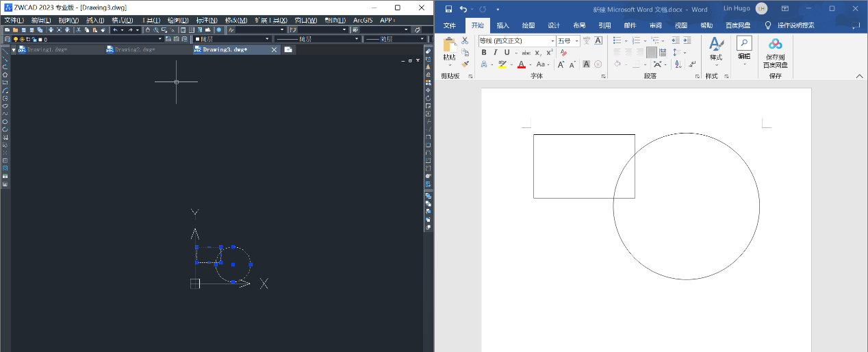Screen dimensions: 868x352
Task: Decrease paragraph indent in Word
Action: 676,40
